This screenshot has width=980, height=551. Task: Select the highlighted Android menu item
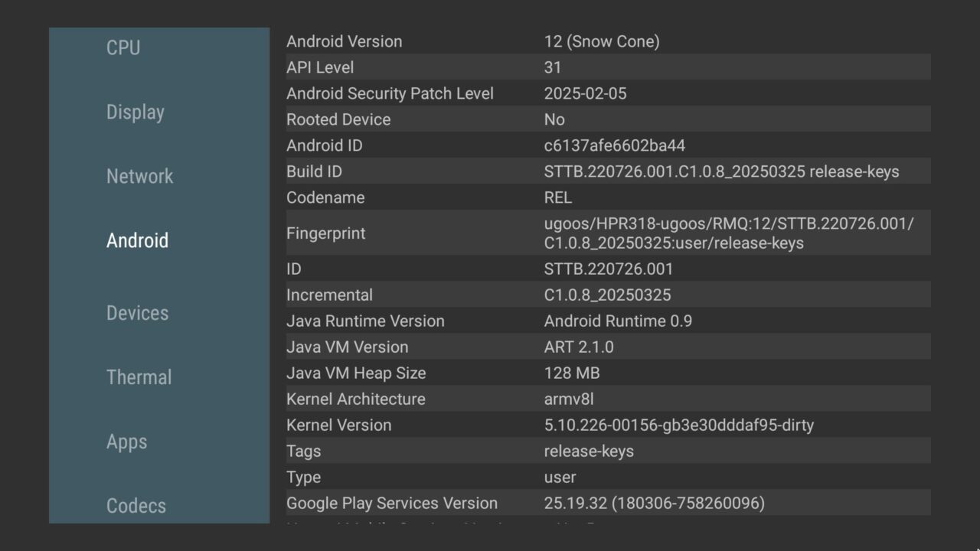pos(137,240)
